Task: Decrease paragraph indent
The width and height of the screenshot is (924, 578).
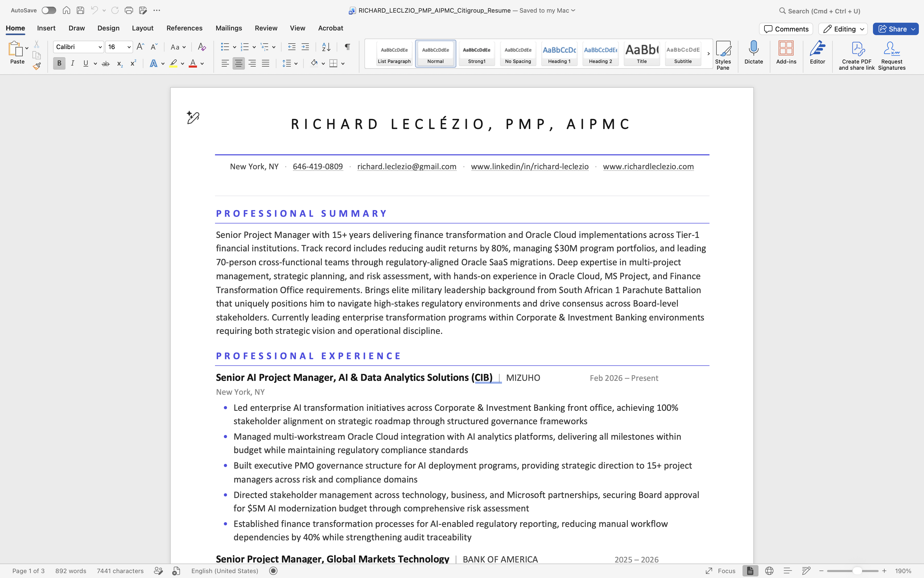Action: 292,47
